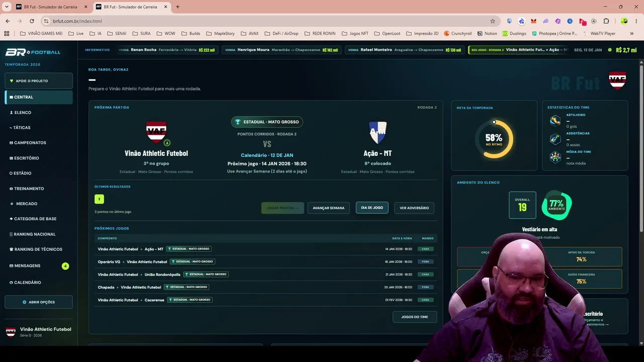This screenshot has width=644, height=362.
Task: Bookmark this page with the star icon
Action: click(x=493, y=21)
